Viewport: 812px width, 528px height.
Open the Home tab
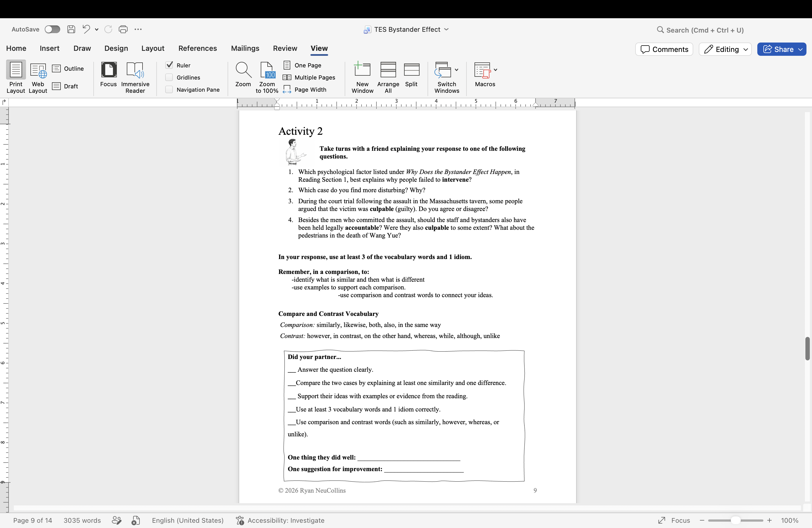16,48
